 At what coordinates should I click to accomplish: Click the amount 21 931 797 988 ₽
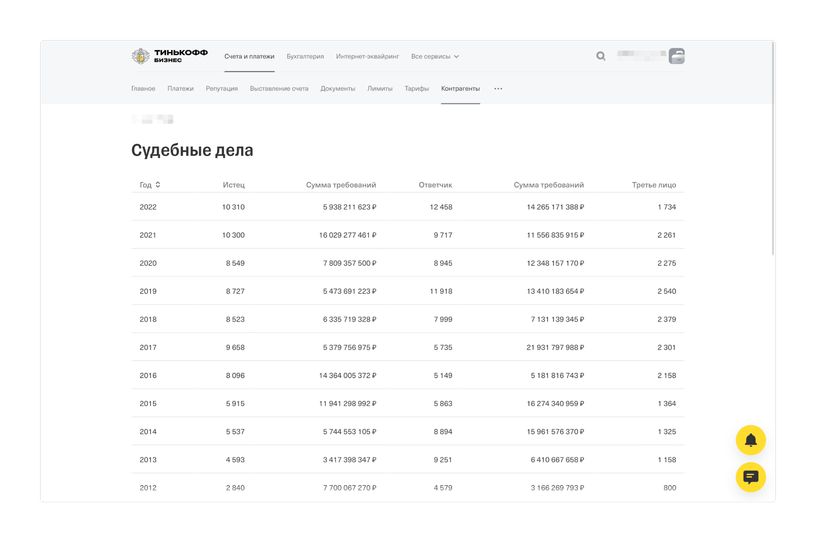(555, 347)
